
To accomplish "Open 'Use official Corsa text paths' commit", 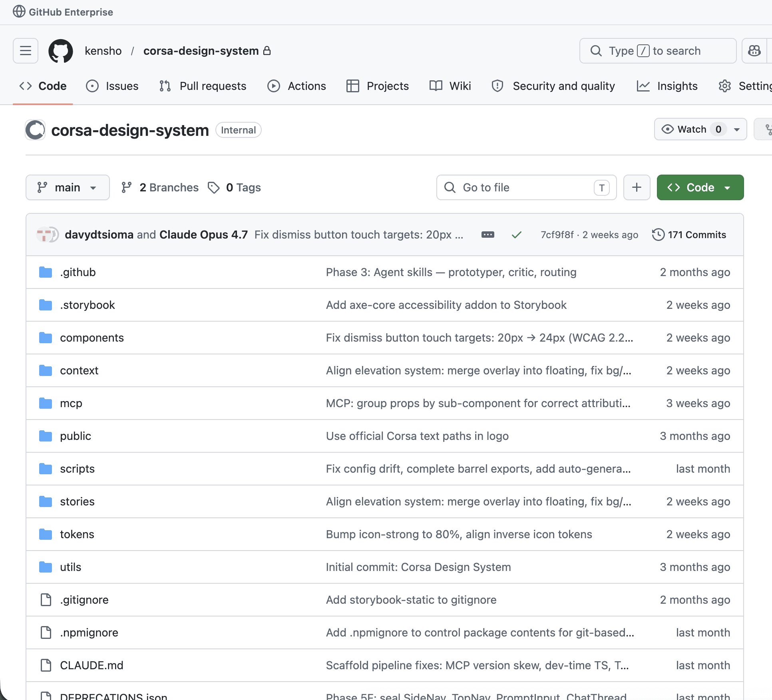I will 417,436.
